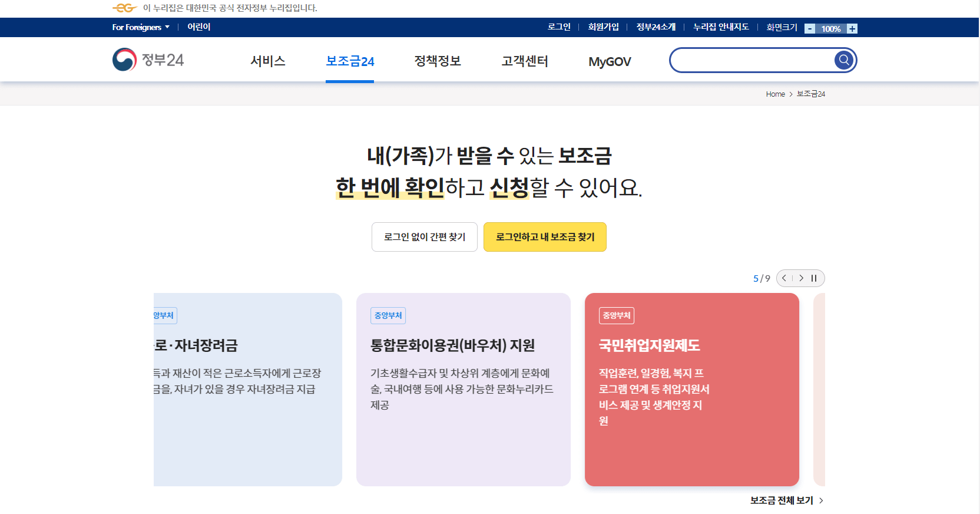Open 누리집 안내지도 link

click(721, 27)
